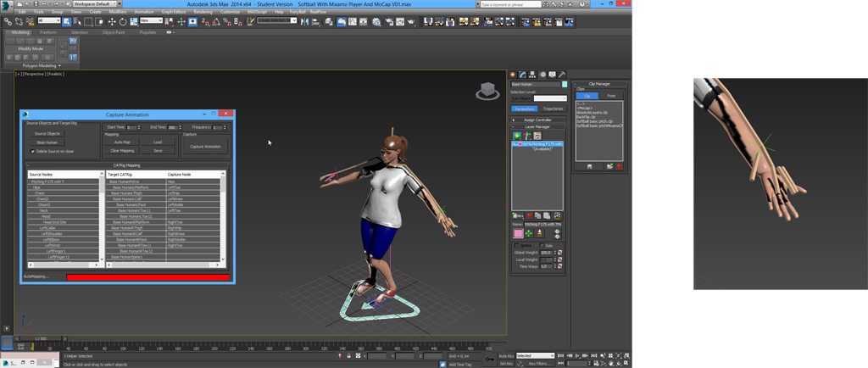Click the collapse layer down-arrow icon
This screenshot has height=368, width=868.
coord(540,233)
